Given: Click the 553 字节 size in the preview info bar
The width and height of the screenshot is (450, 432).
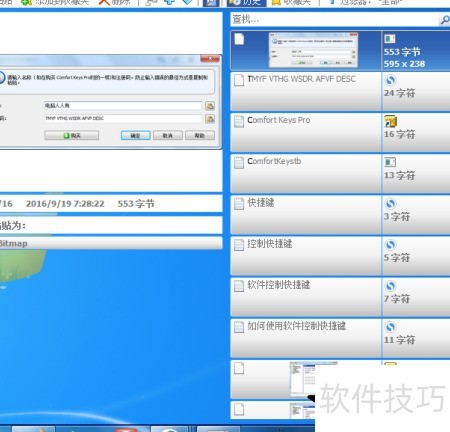Looking at the screenshot, I should click(136, 204).
